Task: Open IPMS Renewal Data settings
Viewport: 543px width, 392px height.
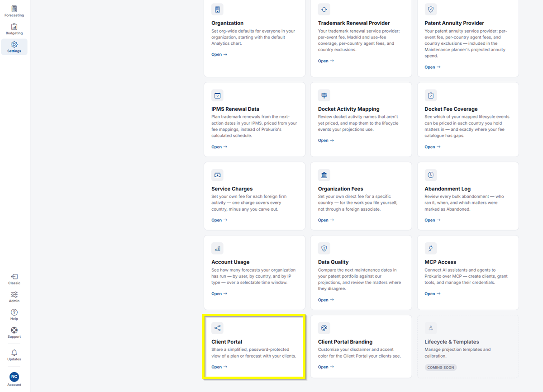Action: (219, 147)
